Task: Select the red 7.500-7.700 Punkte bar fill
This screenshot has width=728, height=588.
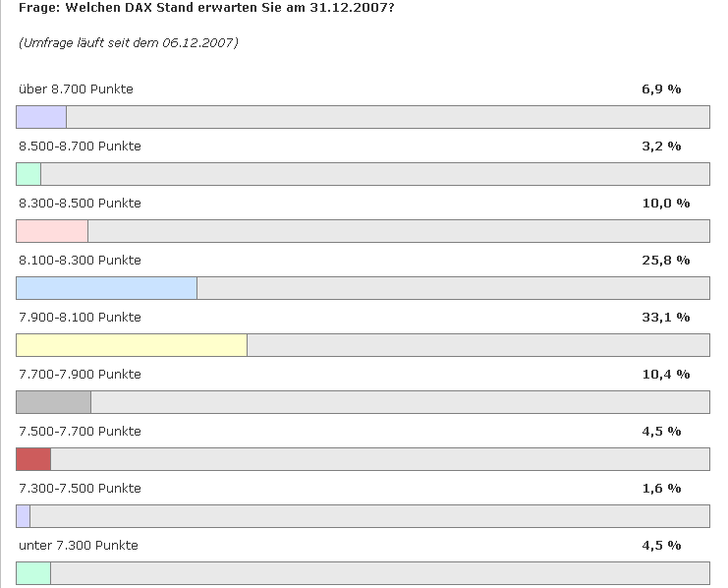Action: [33, 459]
